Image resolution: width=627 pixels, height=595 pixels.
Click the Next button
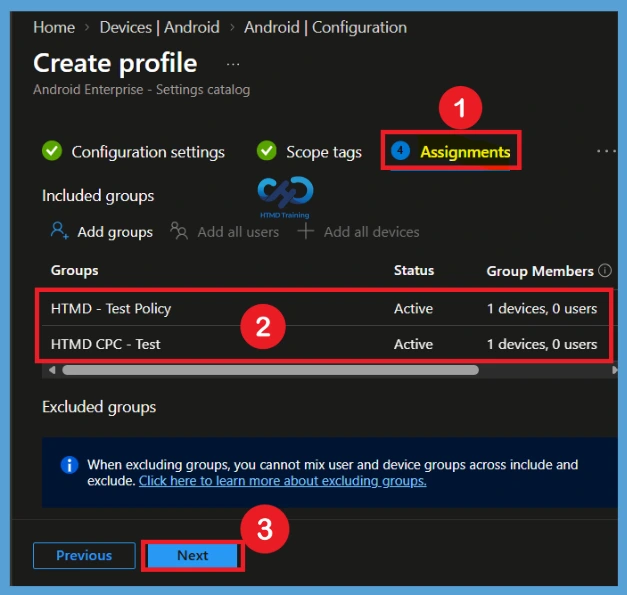pos(193,555)
